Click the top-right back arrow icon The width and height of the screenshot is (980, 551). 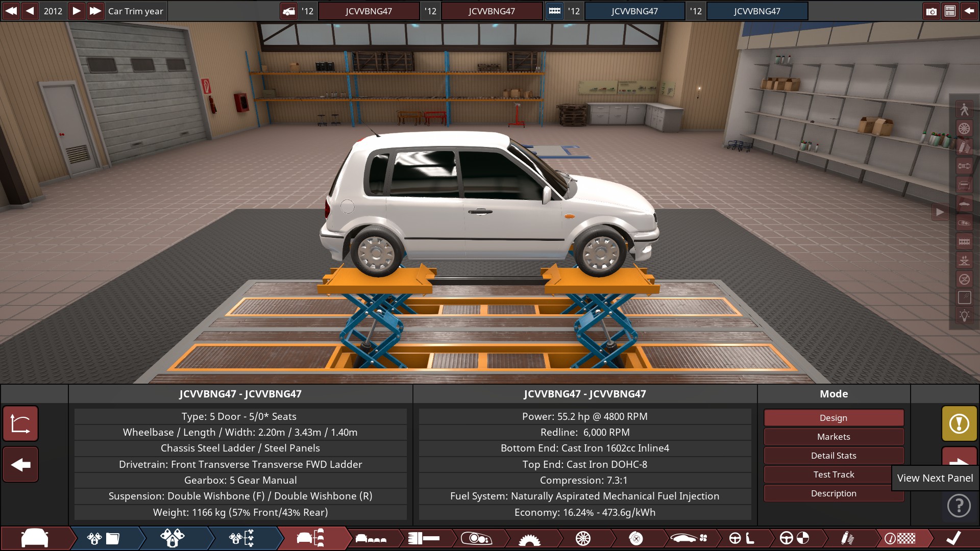[x=969, y=11]
